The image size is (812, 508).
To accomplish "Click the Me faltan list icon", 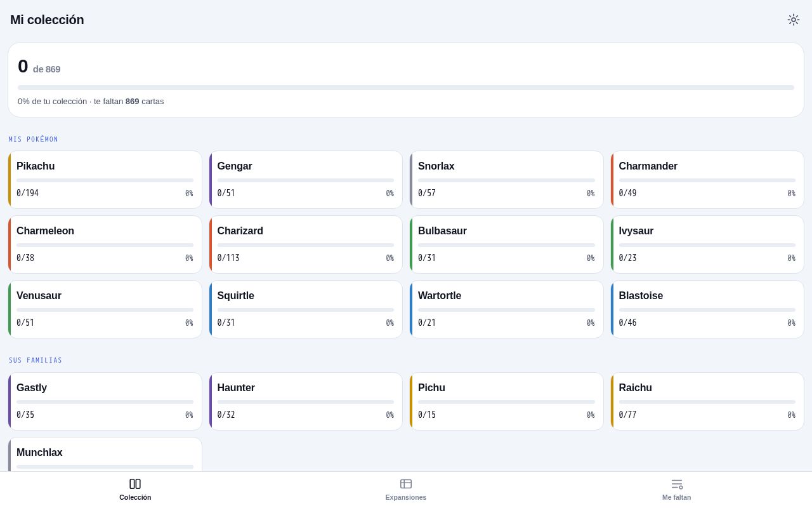I will point(677,484).
